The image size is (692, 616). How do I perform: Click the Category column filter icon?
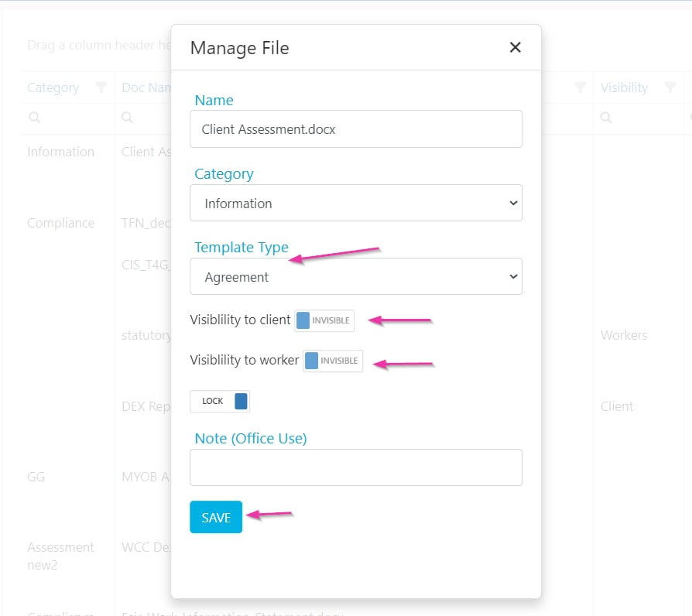pos(101,87)
